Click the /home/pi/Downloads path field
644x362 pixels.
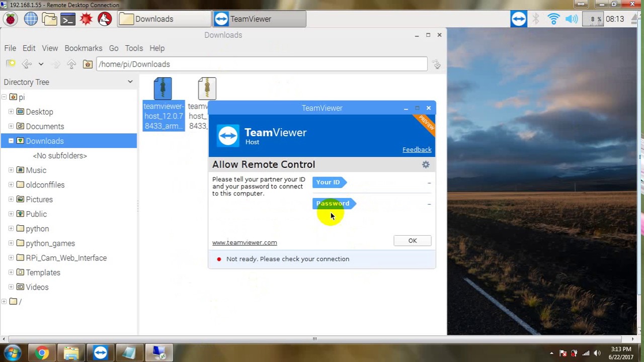point(262,64)
